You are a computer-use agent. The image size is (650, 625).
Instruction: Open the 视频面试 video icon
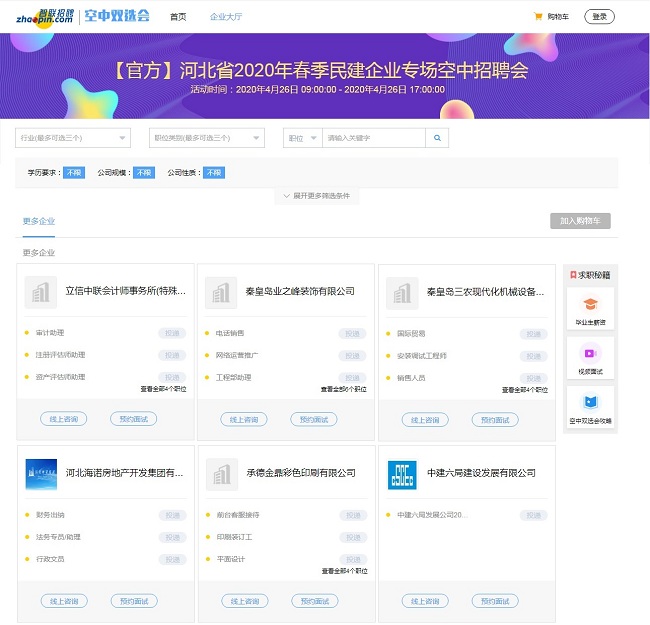pos(590,353)
